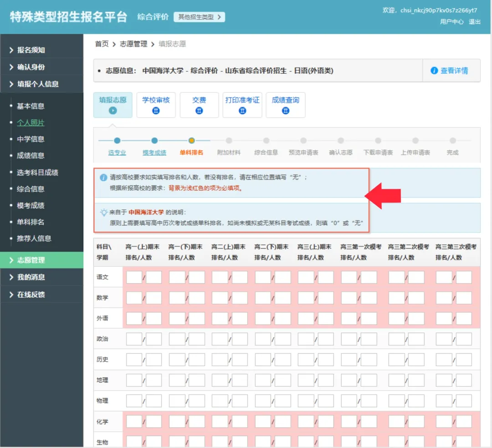Switch to the 学校审核 tab
The height and width of the screenshot is (448, 492).
156,105
